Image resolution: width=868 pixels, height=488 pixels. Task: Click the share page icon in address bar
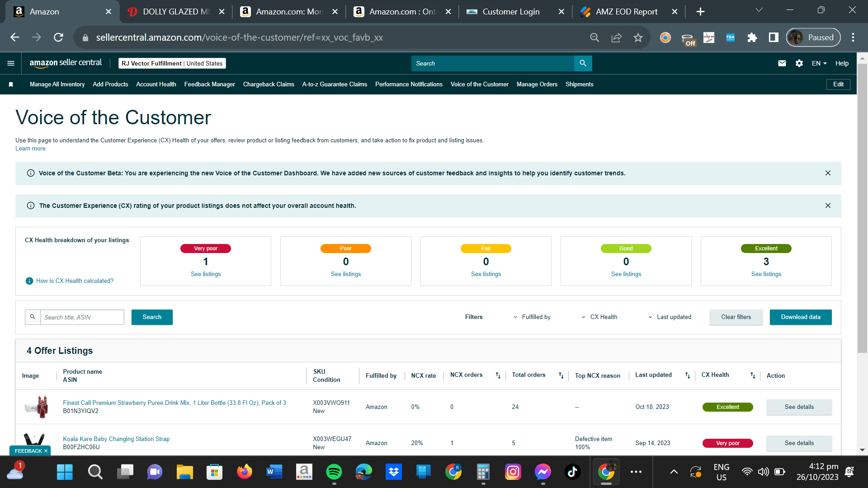616,38
